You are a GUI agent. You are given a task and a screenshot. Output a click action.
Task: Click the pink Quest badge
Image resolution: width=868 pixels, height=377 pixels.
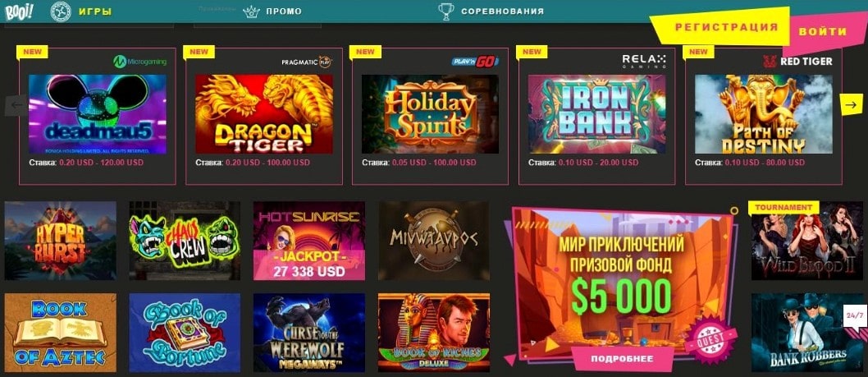[x=710, y=338]
